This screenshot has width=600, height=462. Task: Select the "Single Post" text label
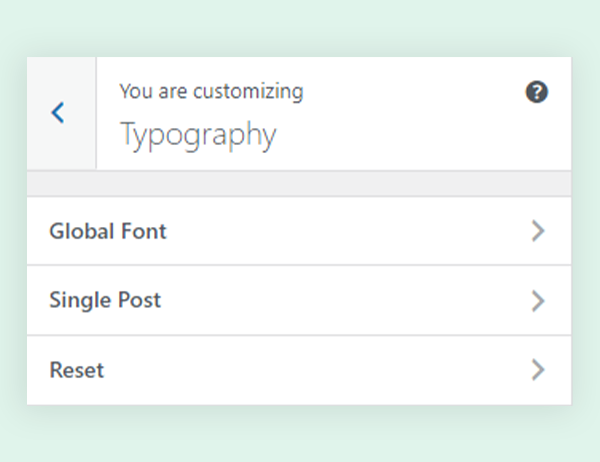coord(105,300)
